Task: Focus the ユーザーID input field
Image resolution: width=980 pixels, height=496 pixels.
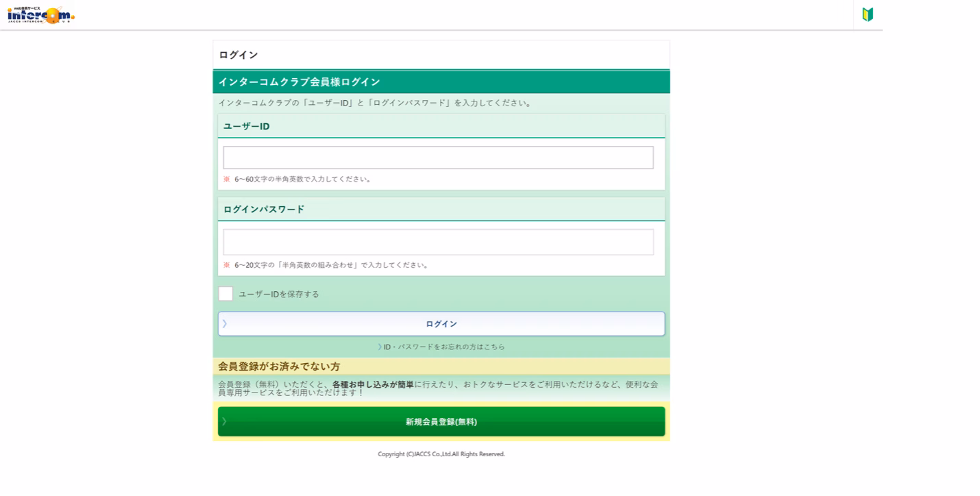Action: click(439, 158)
